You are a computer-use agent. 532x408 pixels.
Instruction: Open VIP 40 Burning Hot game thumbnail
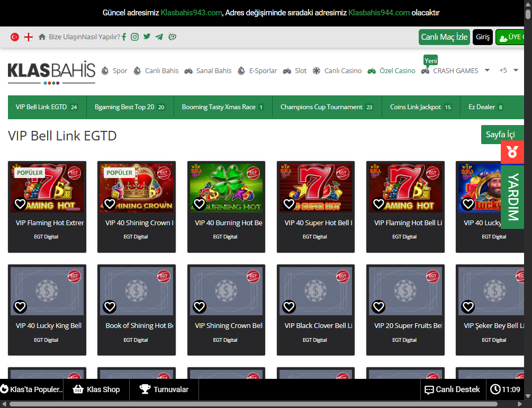coord(226,188)
